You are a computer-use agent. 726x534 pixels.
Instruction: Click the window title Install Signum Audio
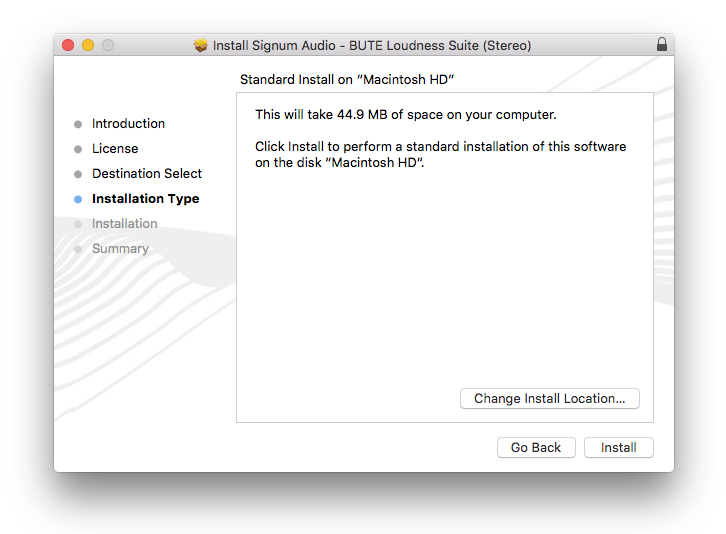pyautogui.click(x=372, y=45)
